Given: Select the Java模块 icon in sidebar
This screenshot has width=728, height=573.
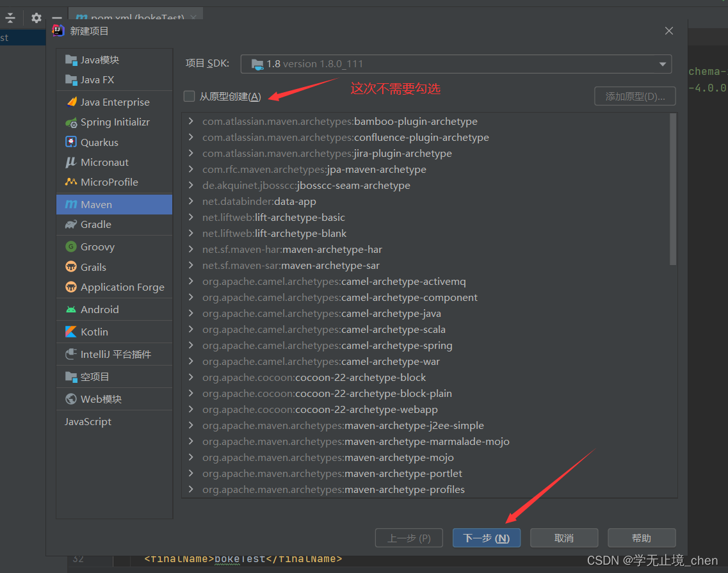Looking at the screenshot, I should point(71,60).
